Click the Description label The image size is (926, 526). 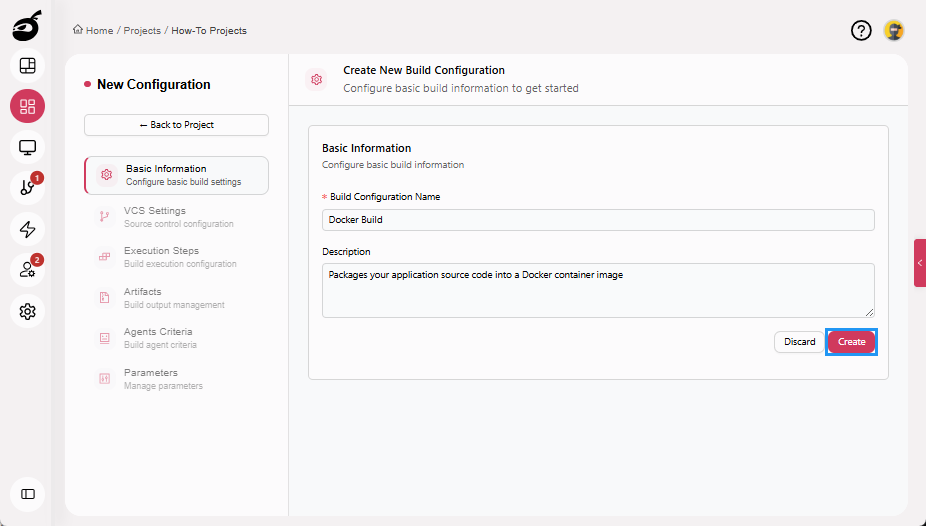point(346,251)
